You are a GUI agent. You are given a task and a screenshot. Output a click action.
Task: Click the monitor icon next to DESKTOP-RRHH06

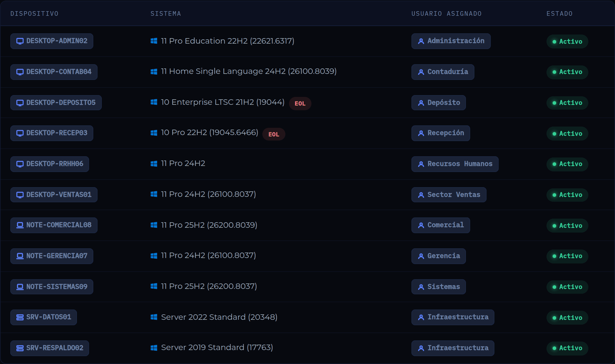pos(20,164)
